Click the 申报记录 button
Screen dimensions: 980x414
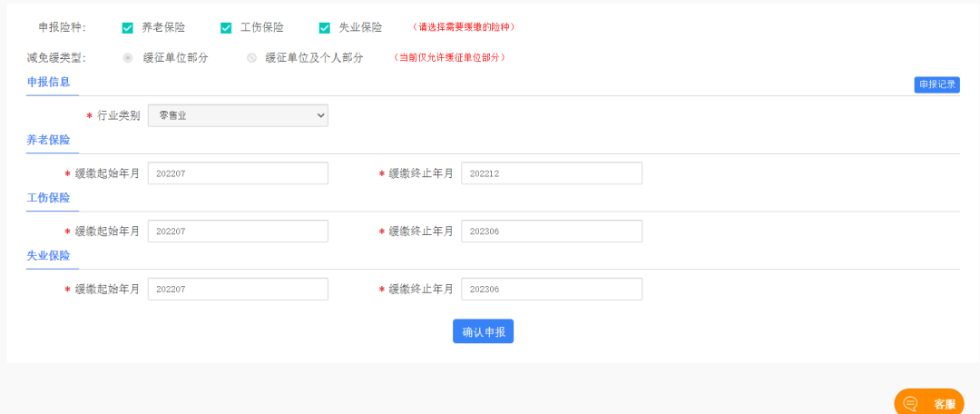(x=936, y=84)
